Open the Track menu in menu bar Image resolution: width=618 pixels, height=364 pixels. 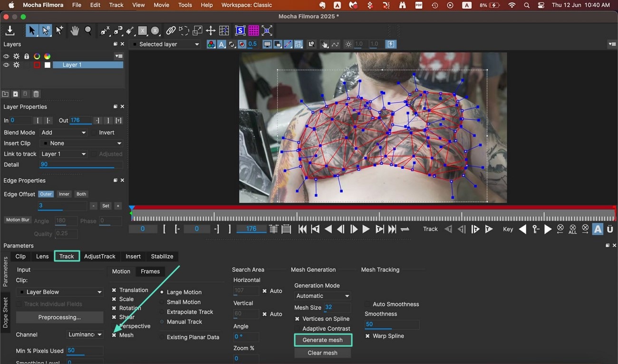[116, 5]
